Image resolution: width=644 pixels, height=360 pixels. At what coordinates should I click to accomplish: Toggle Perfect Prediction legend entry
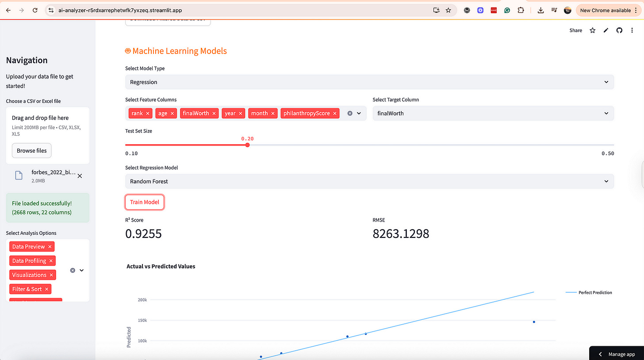coord(589,292)
